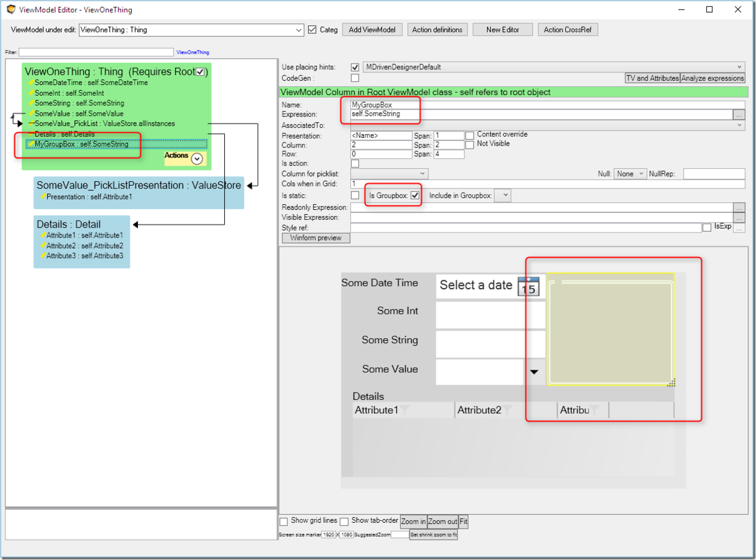Disable Use placing hints checkbox

pos(355,67)
